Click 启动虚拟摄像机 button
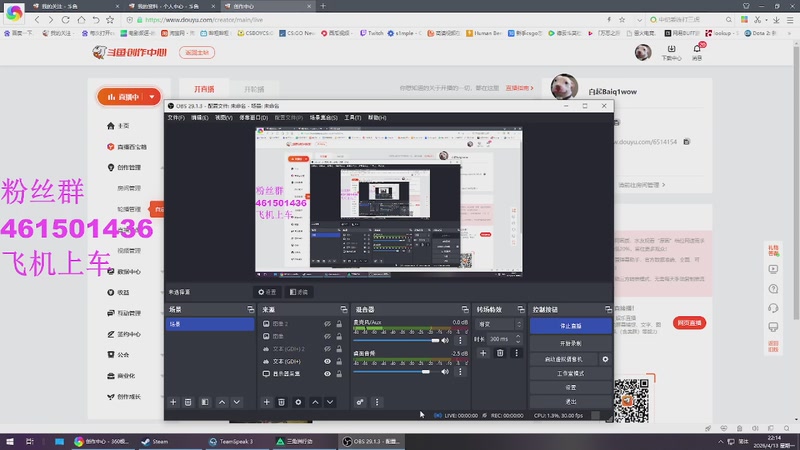This screenshot has width=800, height=450. coord(564,359)
